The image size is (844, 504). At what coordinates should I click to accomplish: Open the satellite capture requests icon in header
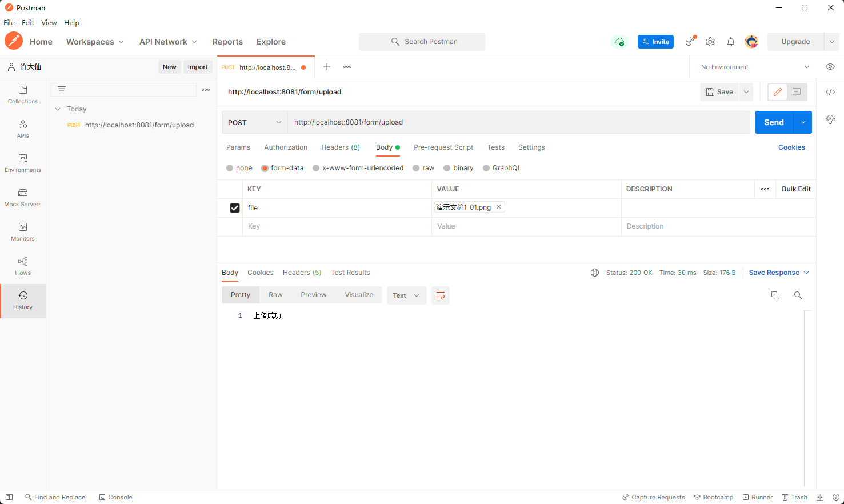coord(691,41)
